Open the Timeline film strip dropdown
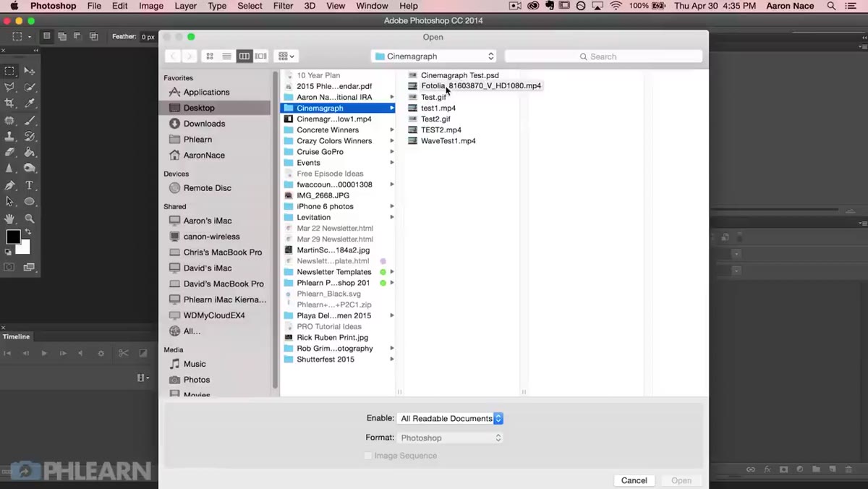Screen dimensions: 868x489 (x=143, y=378)
